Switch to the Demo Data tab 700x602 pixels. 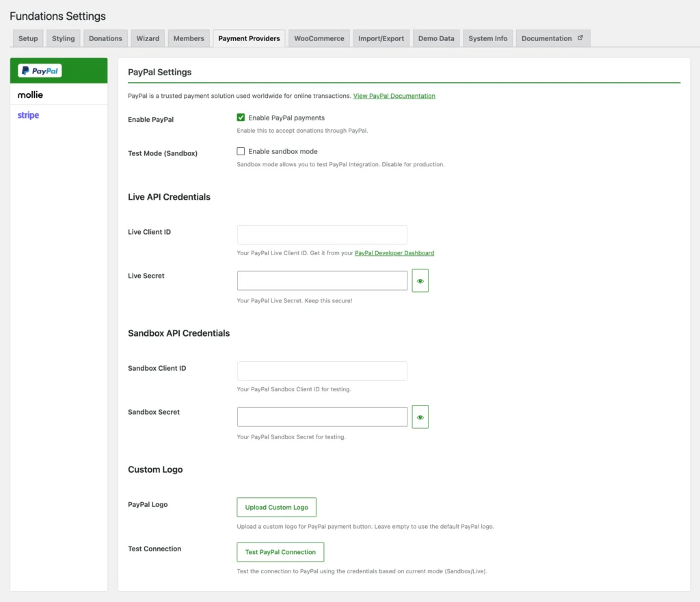(x=436, y=38)
